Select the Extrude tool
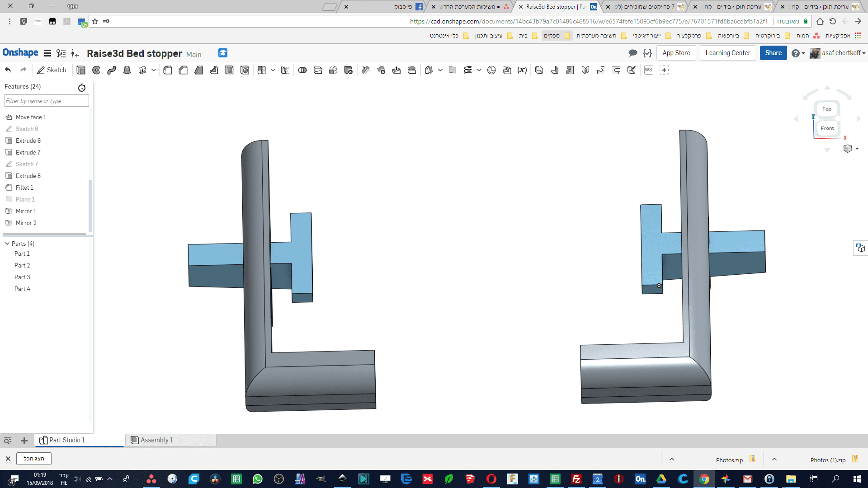 [x=81, y=70]
